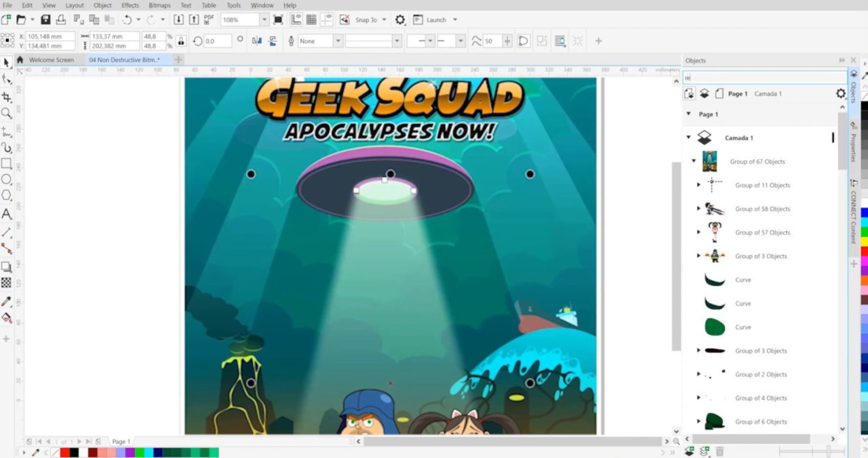The width and height of the screenshot is (868, 458).
Task: Select the Shape edit tool
Action: [x=7, y=79]
